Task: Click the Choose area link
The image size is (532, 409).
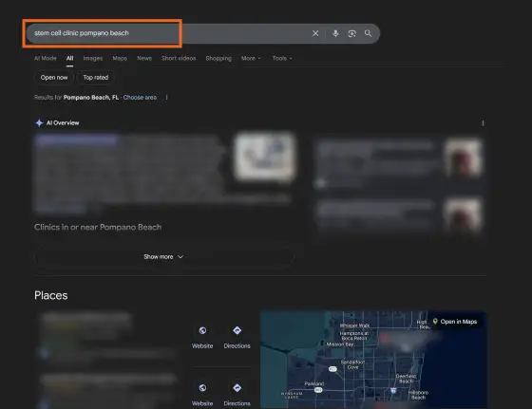Action: click(140, 97)
